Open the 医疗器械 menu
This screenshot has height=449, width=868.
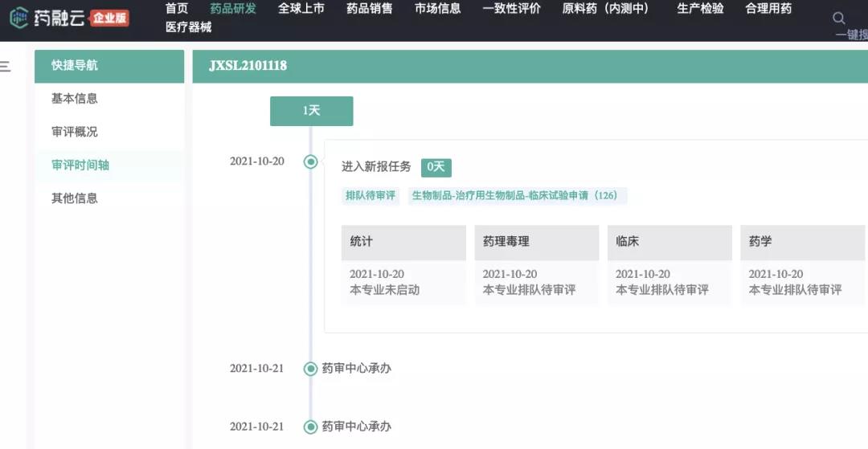(x=189, y=27)
